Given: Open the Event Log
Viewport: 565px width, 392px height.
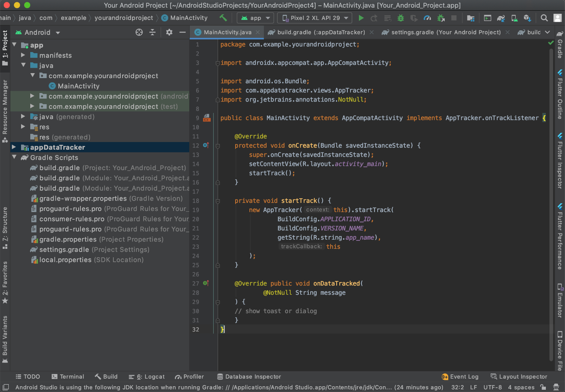Looking at the screenshot, I should click(x=460, y=377).
